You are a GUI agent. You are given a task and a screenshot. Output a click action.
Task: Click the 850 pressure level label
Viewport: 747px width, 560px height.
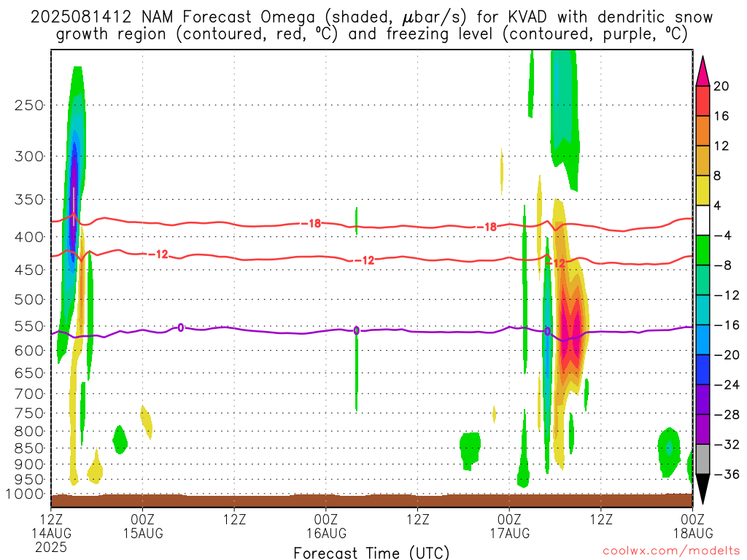(29, 448)
